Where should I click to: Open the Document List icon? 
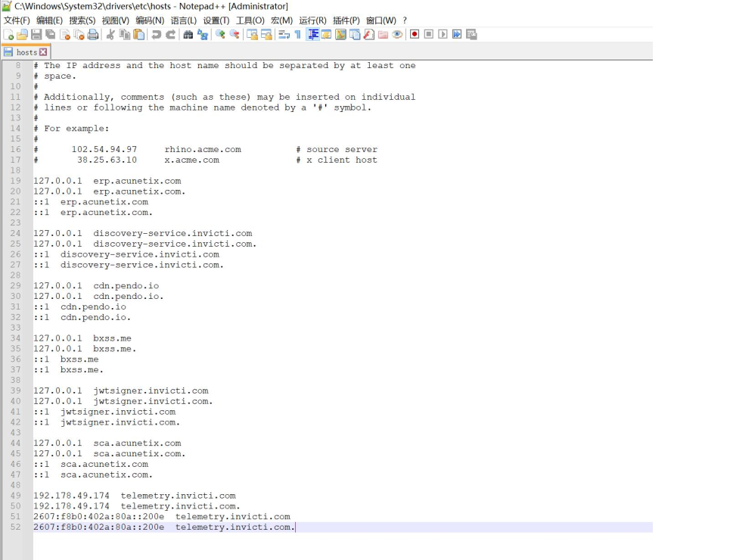coord(355,35)
